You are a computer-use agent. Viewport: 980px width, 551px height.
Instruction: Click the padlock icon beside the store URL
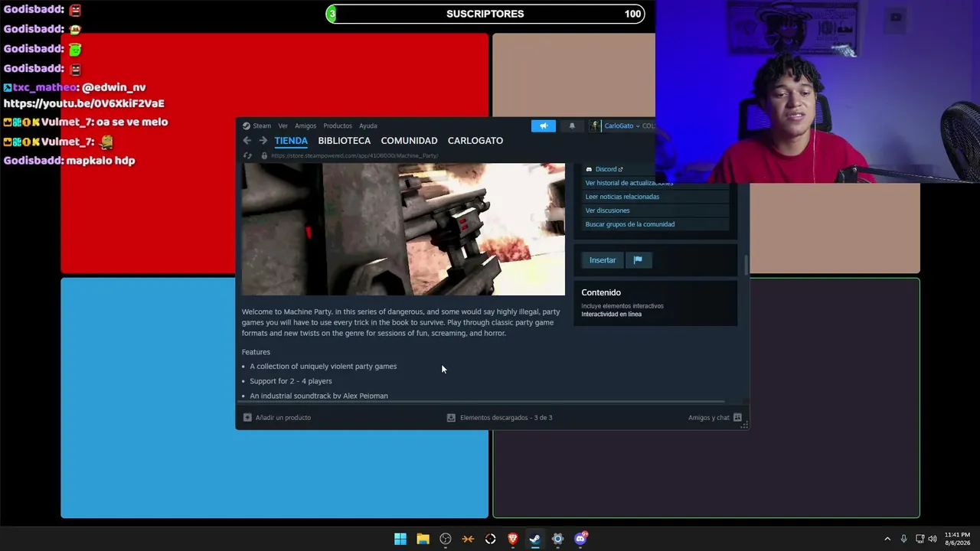tap(264, 156)
